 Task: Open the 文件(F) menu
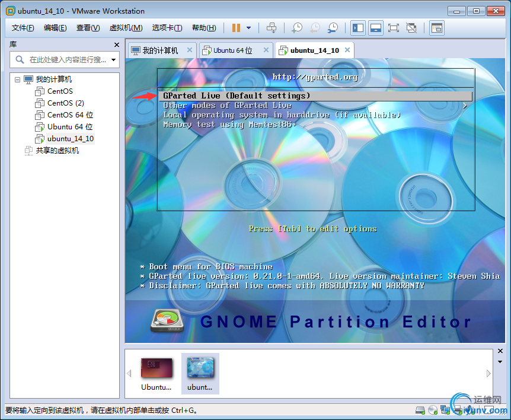tap(23, 28)
